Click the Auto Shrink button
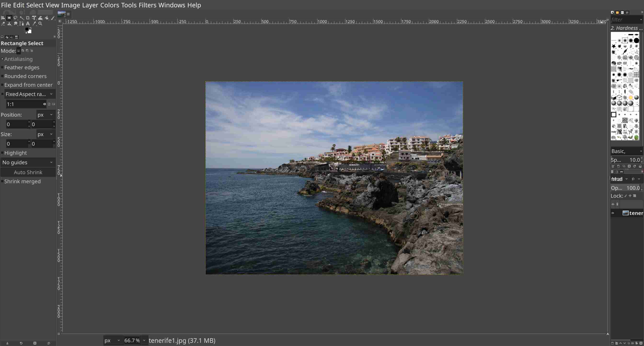 pos(28,172)
